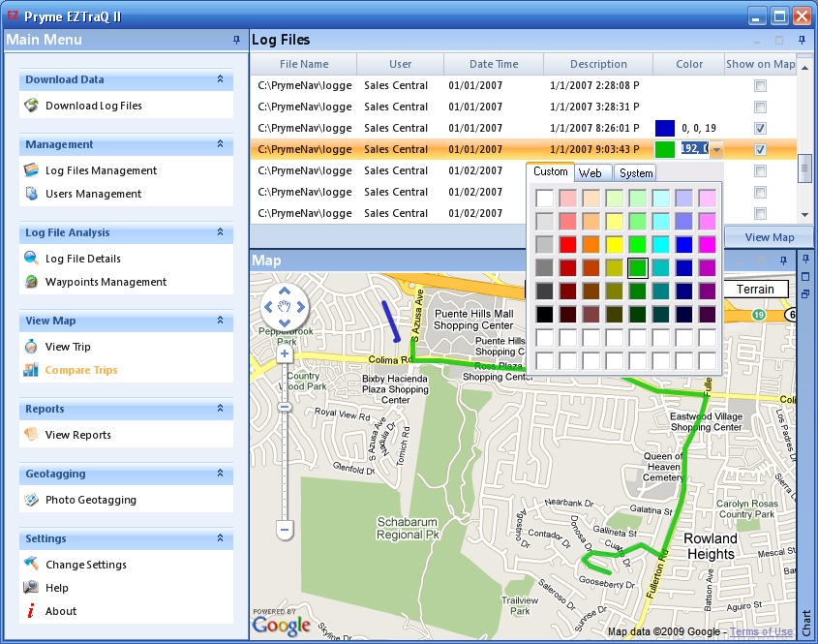Collapse the Log File Analysis section

220,231
